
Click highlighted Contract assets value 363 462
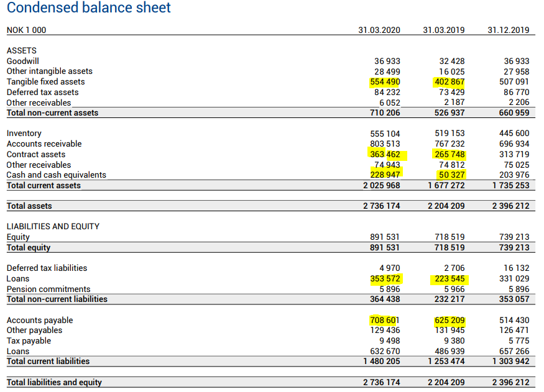(385, 154)
